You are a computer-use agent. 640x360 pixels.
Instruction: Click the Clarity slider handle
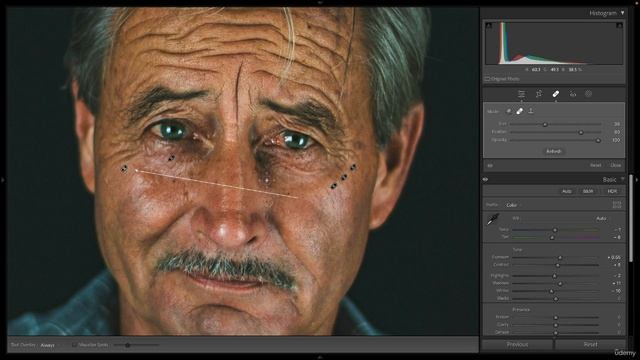pyautogui.click(x=556, y=325)
